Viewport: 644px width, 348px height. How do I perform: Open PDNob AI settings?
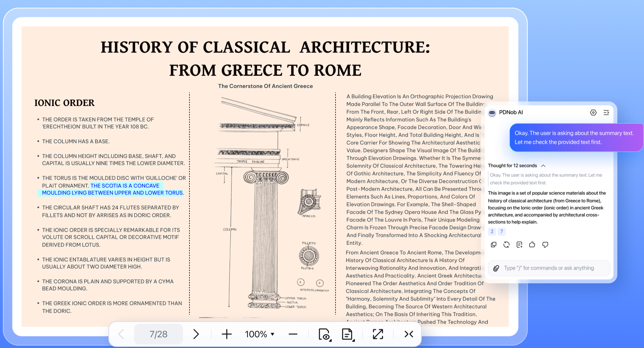(x=593, y=112)
